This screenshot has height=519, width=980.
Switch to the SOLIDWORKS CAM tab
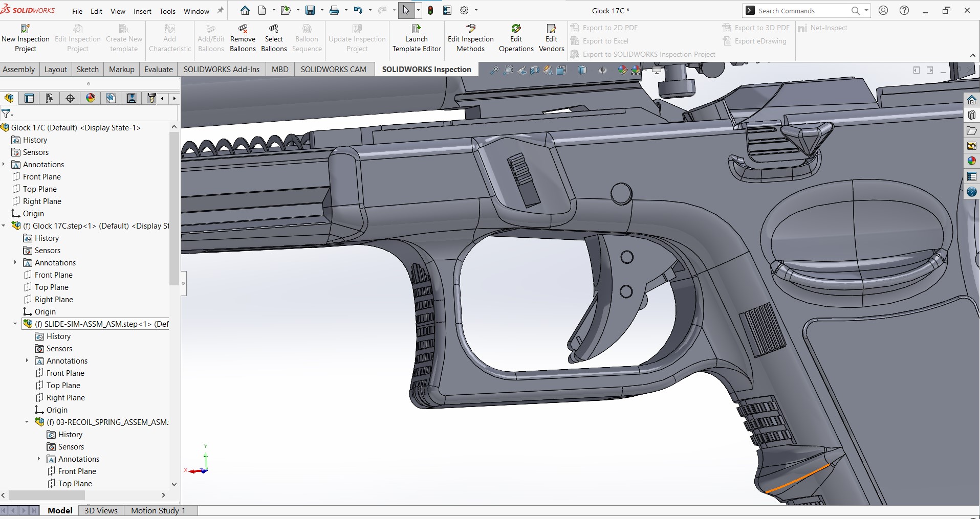tap(334, 70)
